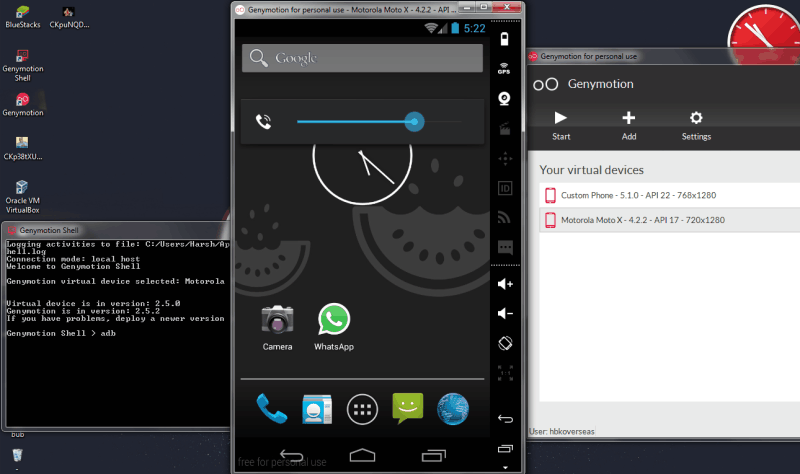This screenshot has width=800, height=474.
Task: Click the call volume slider handle
Action: tap(414, 121)
